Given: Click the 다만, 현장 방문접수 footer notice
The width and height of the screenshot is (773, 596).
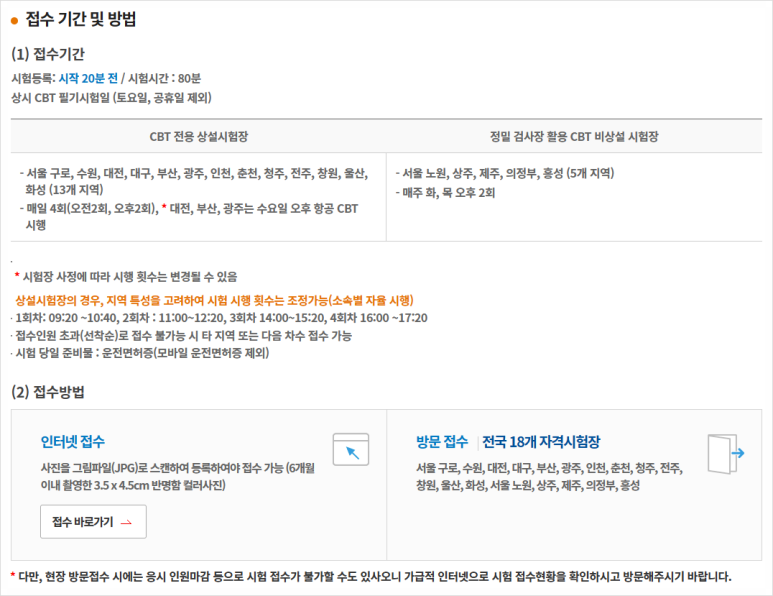Looking at the screenshot, I should pyautogui.click(x=371, y=576).
